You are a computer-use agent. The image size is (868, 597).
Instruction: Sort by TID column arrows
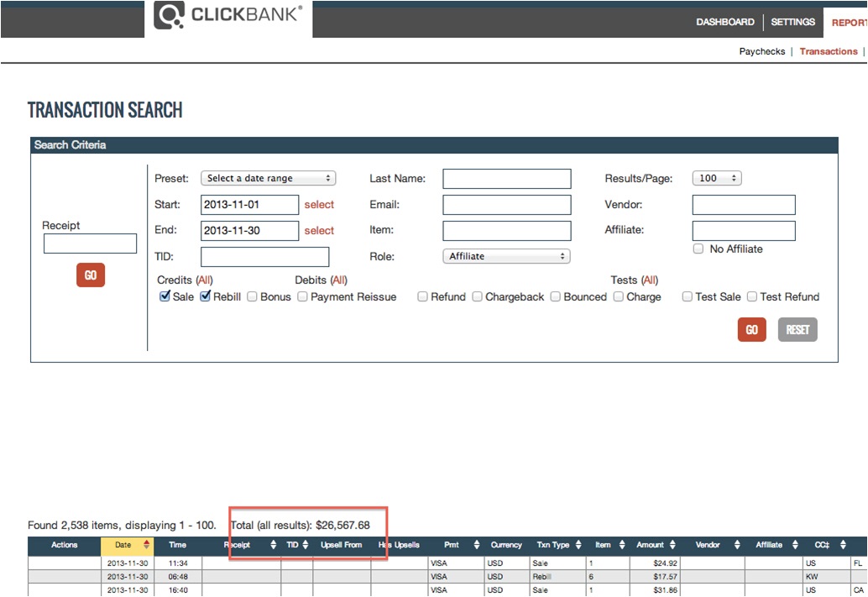pyautogui.click(x=305, y=545)
